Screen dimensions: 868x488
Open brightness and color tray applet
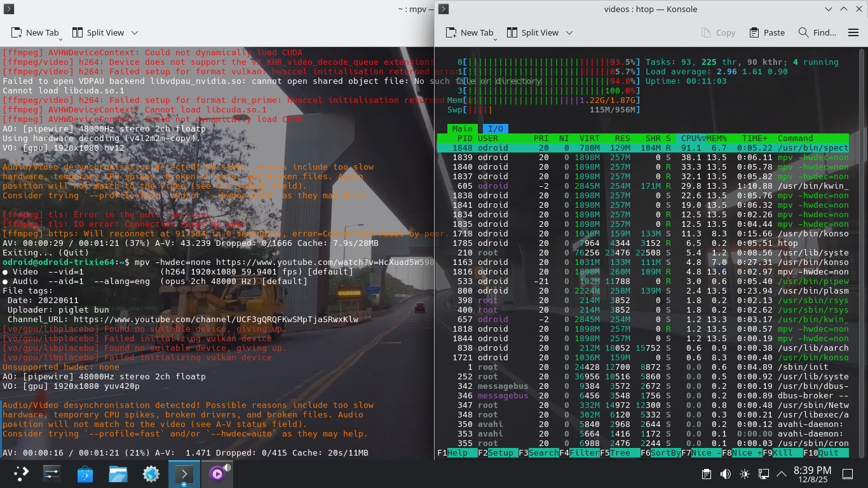(x=744, y=474)
